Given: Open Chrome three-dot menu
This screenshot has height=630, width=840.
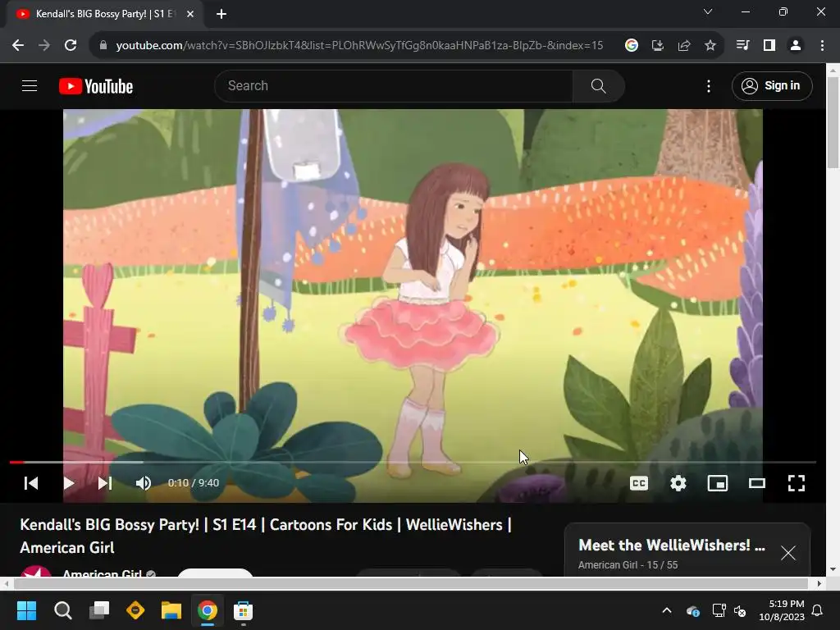Looking at the screenshot, I should coord(822,46).
